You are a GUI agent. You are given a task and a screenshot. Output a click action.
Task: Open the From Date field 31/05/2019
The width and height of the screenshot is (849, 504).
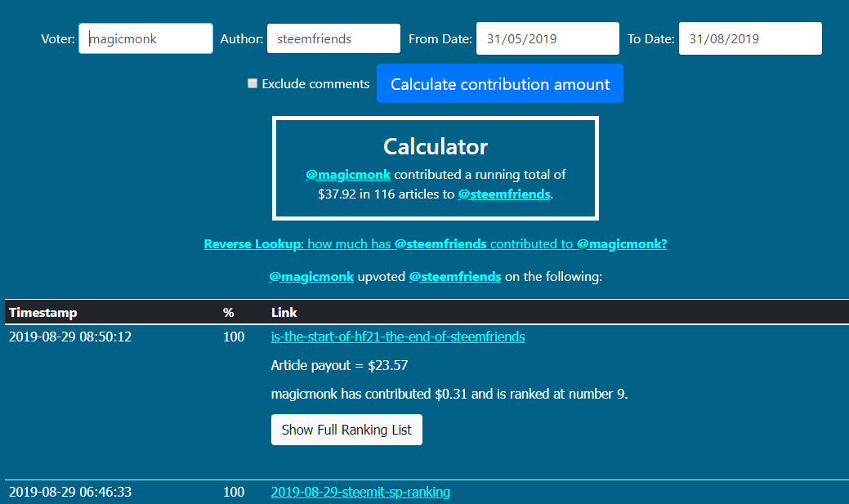point(547,38)
